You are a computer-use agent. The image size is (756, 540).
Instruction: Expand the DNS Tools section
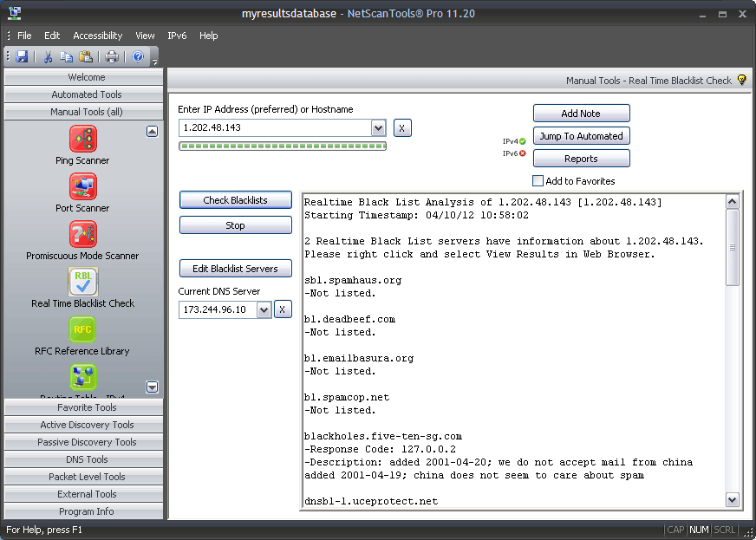pyautogui.click(x=84, y=459)
